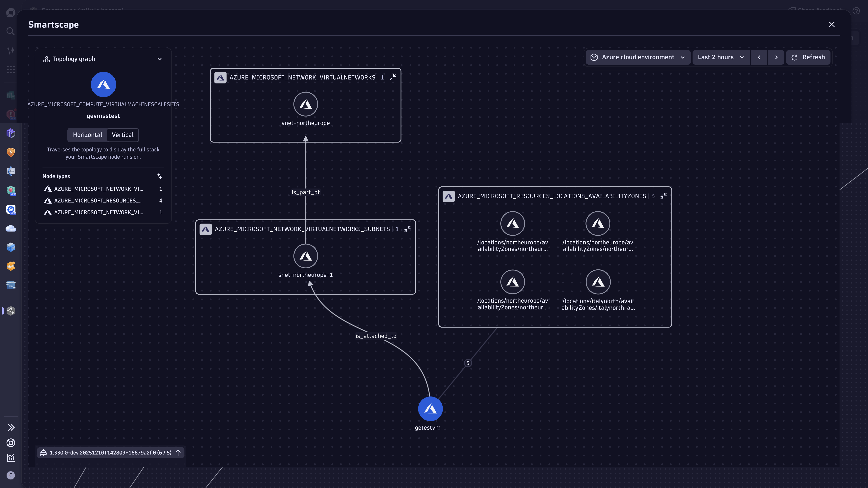
Task: Open the Last 2 hours timeframe dropdown
Action: pos(721,57)
